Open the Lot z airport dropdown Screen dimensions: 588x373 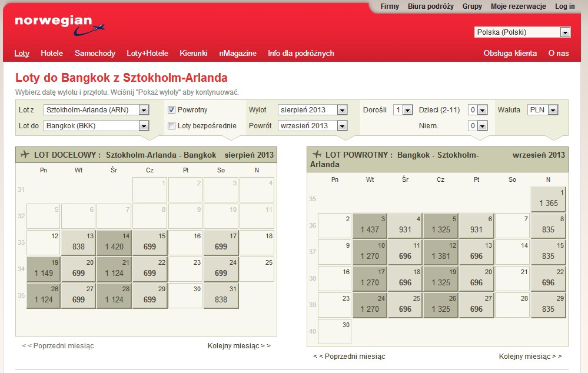[97, 110]
